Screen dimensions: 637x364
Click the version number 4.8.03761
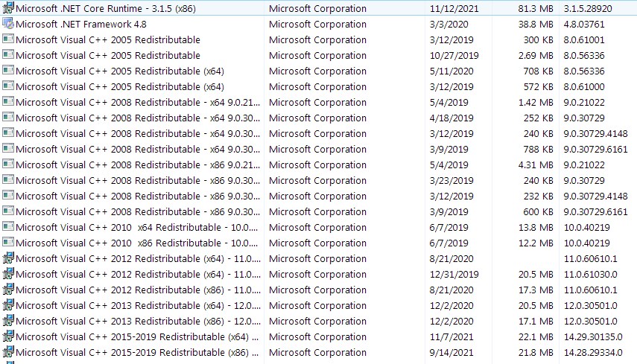(x=584, y=25)
